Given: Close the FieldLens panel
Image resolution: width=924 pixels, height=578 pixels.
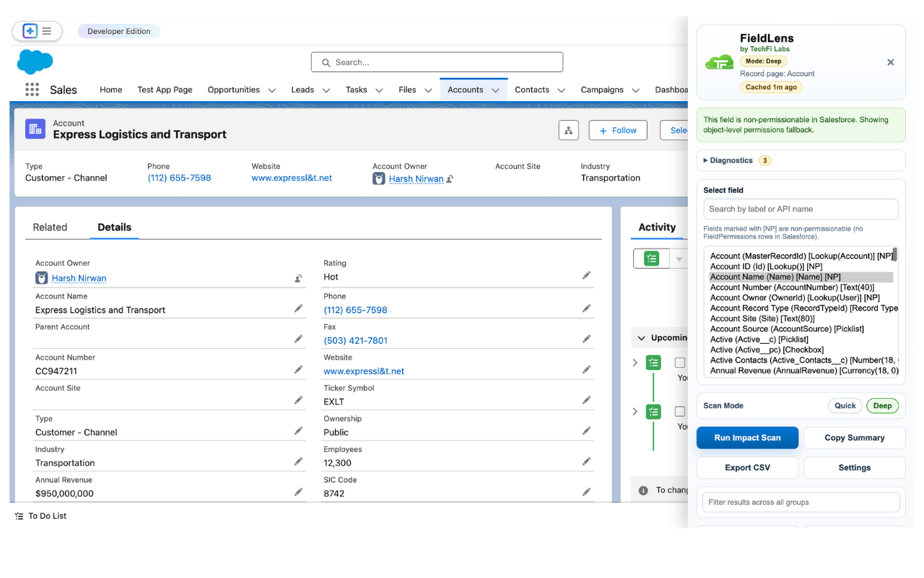Looking at the screenshot, I should (x=891, y=62).
